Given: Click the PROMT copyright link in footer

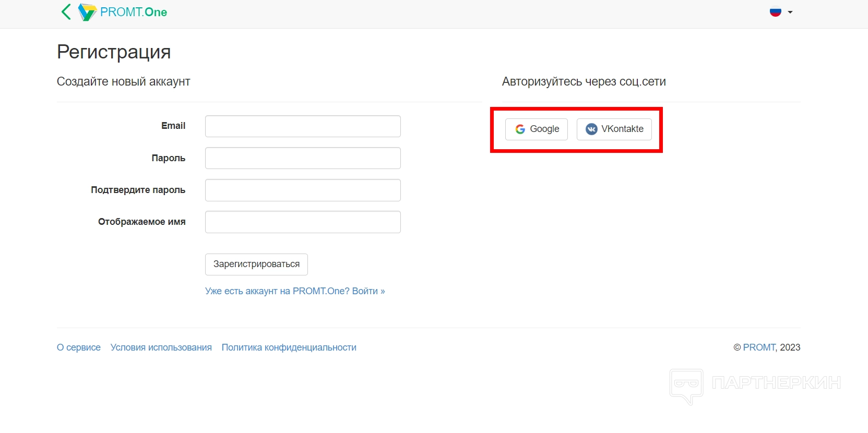Looking at the screenshot, I should coord(759,347).
